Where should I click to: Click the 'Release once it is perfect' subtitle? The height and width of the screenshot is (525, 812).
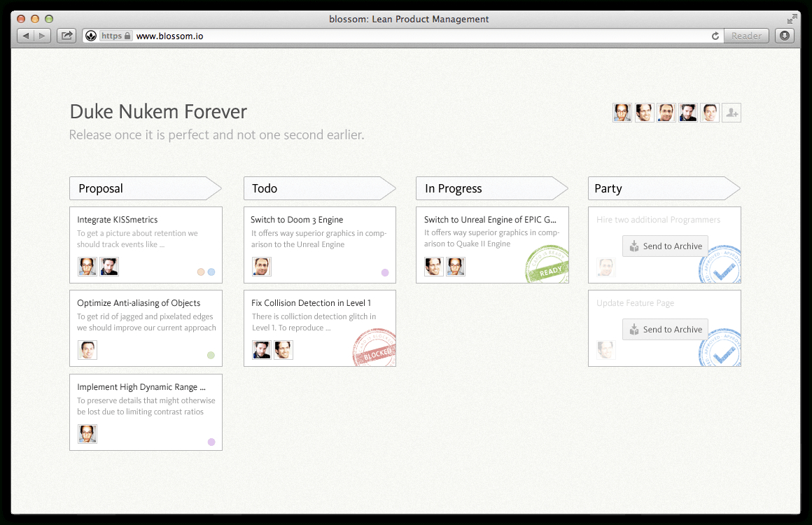click(x=216, y=134)
